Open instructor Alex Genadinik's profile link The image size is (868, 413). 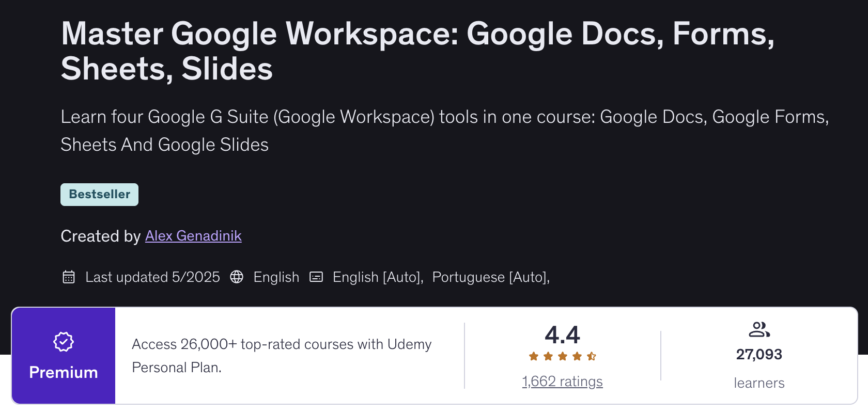pyautogui.click(x=193, y=236)
